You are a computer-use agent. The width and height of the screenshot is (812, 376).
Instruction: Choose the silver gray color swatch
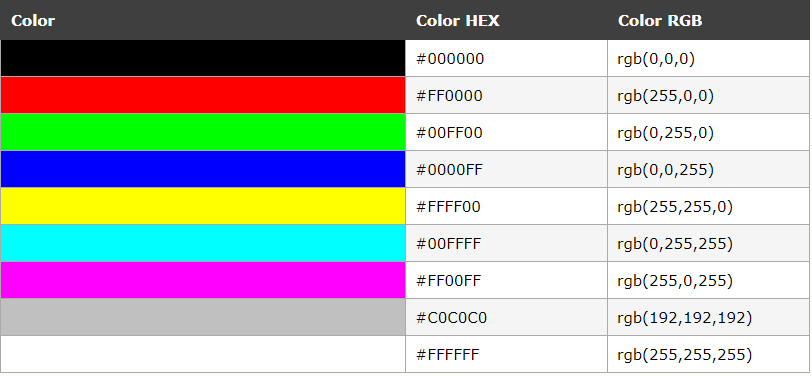[203, 317]
